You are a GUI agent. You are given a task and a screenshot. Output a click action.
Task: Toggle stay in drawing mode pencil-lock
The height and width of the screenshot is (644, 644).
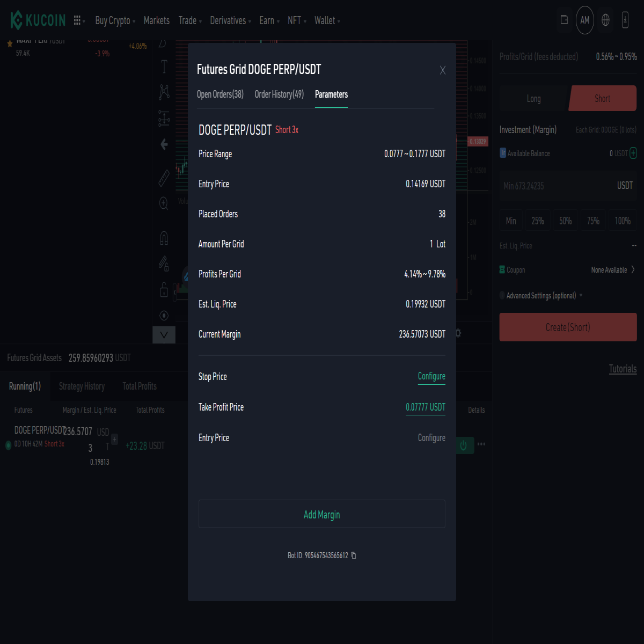tap(164, 264)
